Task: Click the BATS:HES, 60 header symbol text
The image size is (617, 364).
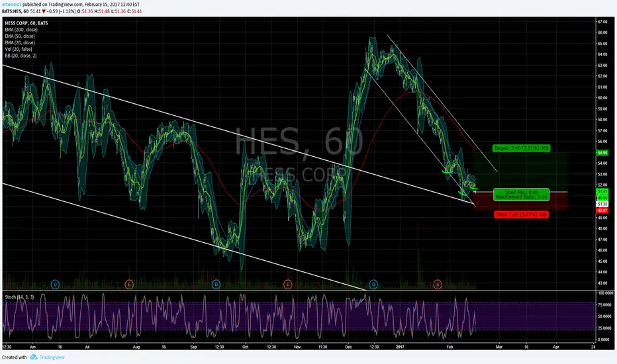Action: [15, 11]
